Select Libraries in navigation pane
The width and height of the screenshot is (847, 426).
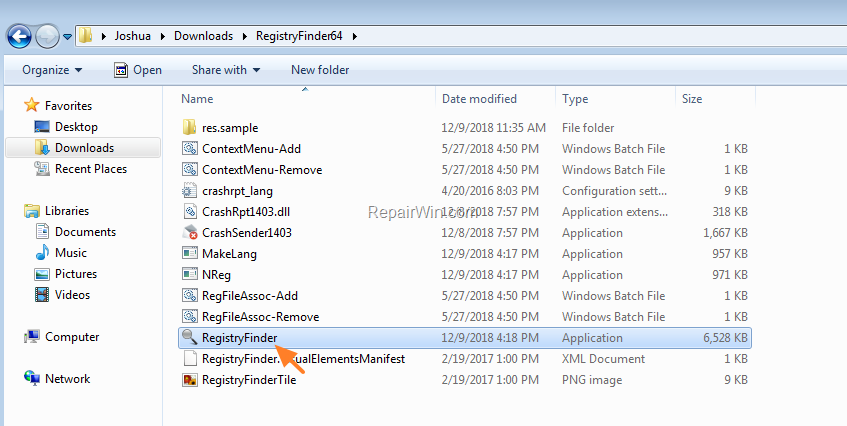coord(67,211)
